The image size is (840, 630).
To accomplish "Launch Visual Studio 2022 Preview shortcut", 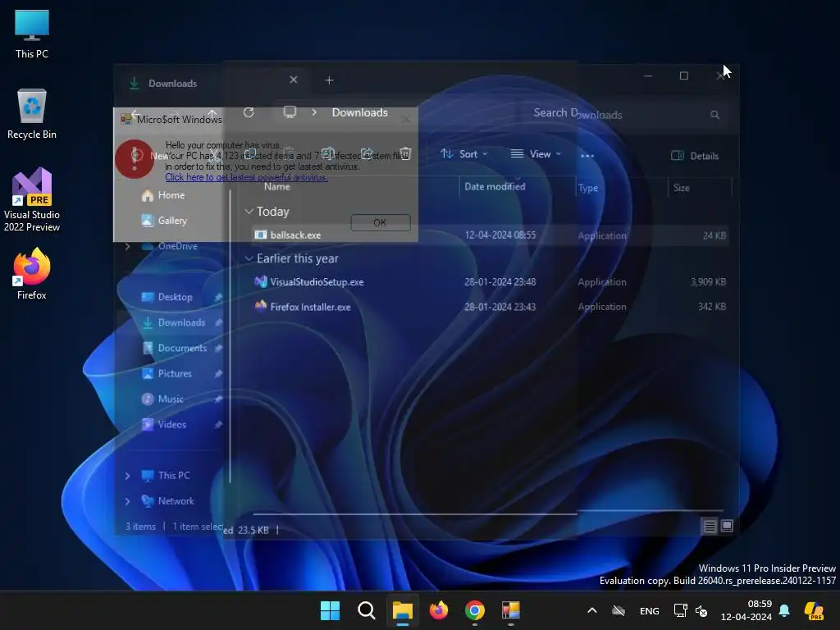I will click(x=32, y=199).
